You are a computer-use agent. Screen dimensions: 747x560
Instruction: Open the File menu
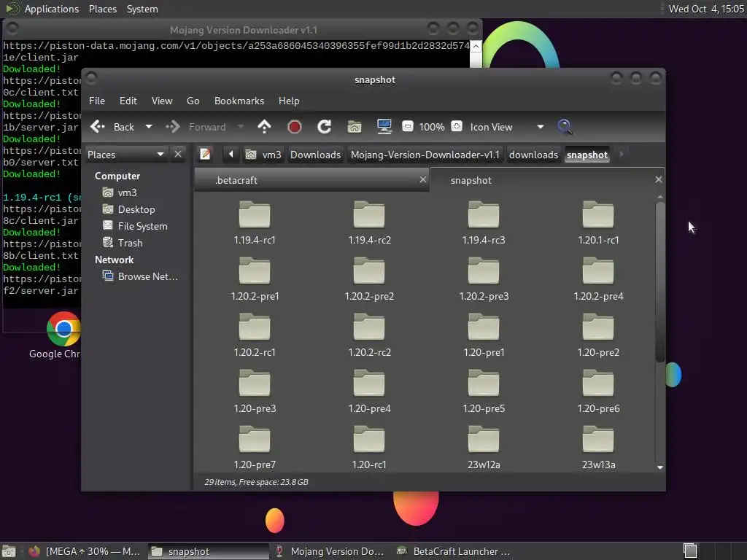[97, 101]
